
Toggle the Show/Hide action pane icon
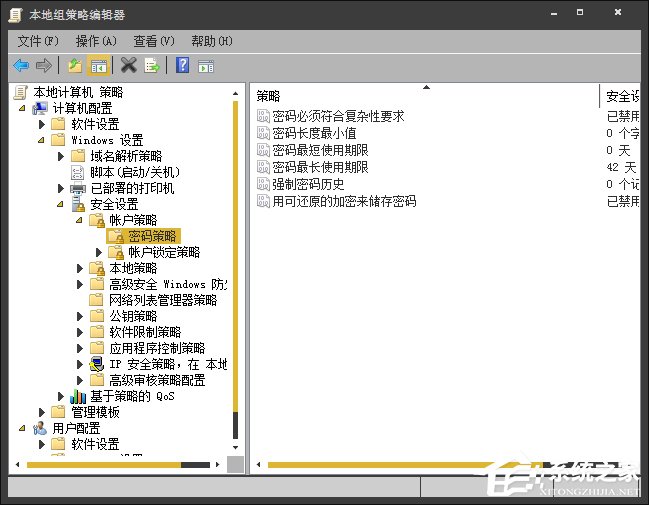tap(206, 66)
